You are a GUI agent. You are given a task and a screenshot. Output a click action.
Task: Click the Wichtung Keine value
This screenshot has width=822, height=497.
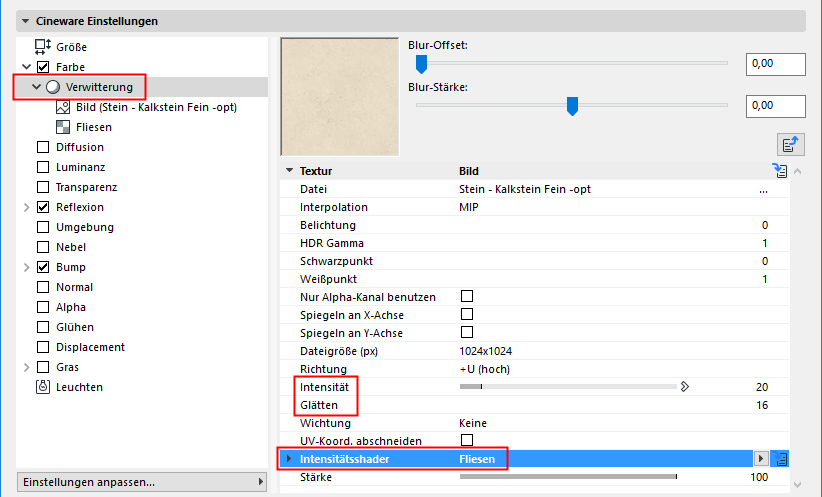coord(473,423)
